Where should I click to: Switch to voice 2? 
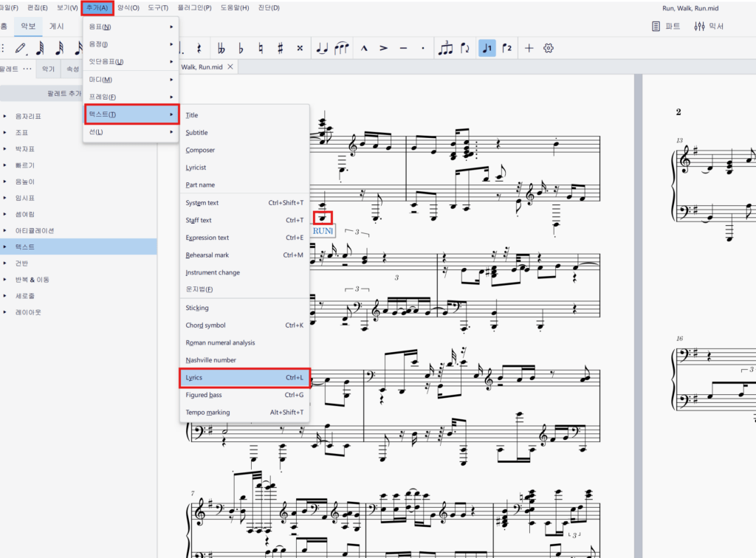pyautogui.click(x=506, y=48)
